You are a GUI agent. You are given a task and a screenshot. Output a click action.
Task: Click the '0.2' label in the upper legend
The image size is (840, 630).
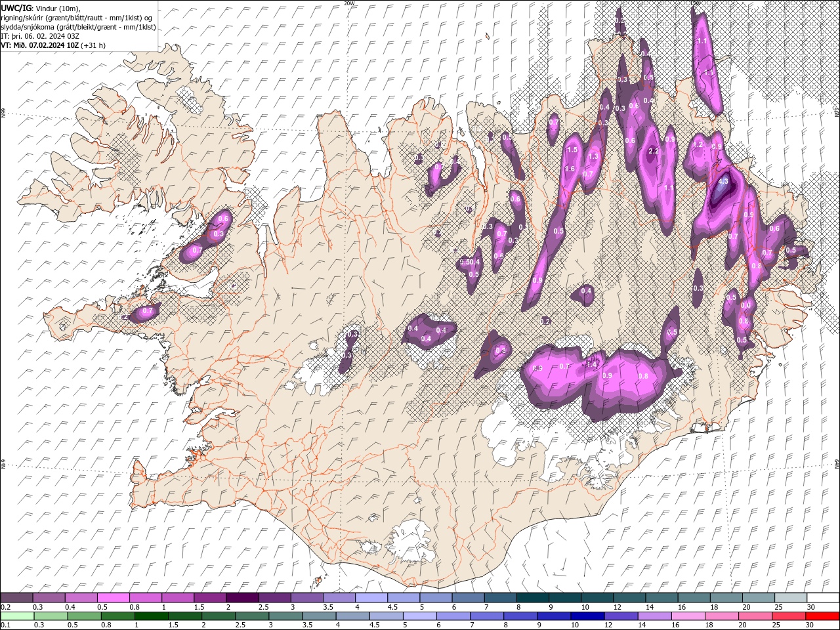[6, 607]
